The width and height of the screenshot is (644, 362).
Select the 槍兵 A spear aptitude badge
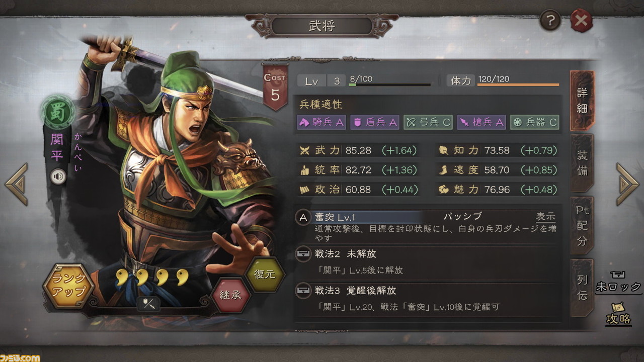tap(481, 122)
